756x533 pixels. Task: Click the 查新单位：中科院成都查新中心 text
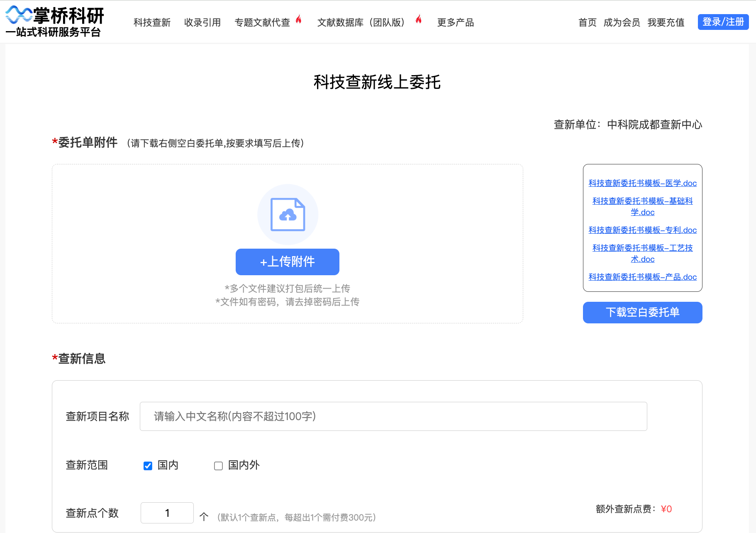pyautogui.click(x=628, y=125)
